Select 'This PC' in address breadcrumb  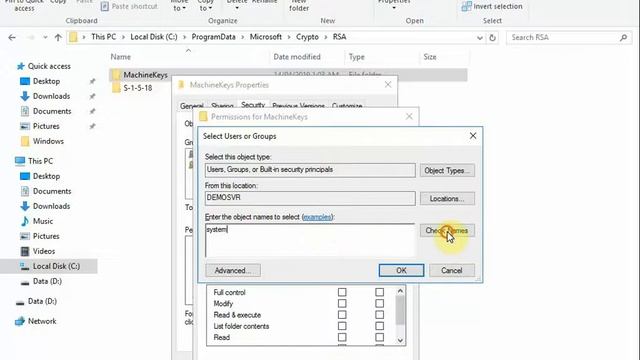click(x=103, y=37)
